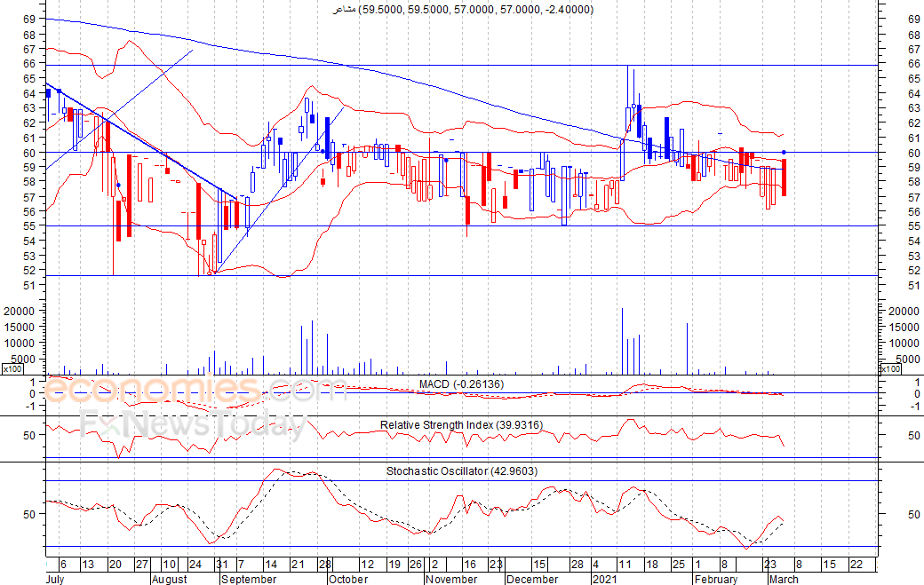Click the July month label
The height and width of the screenshot is (585, 924).
(x=55, y=579)
